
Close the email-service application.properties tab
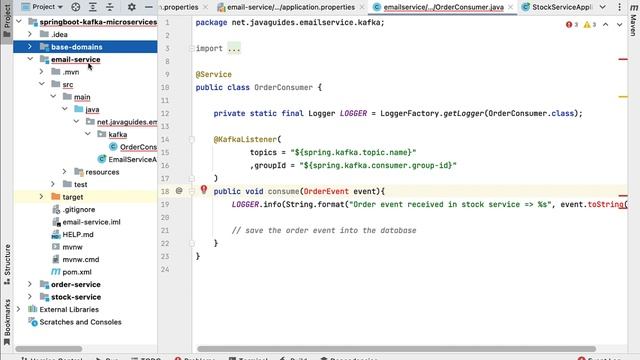point(362,7)
